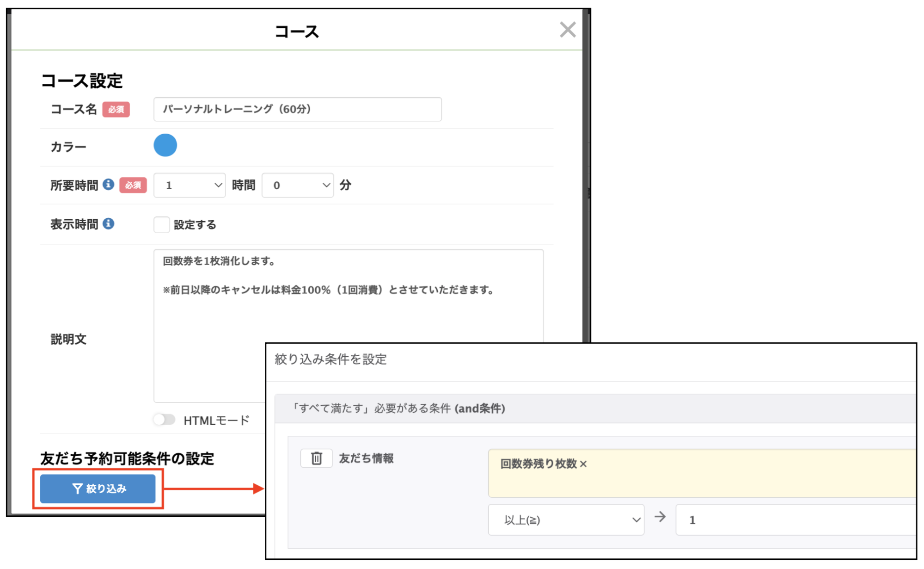
Task: Click the コース名 input field
Action: pyautogui.click(x=297, y=110)
